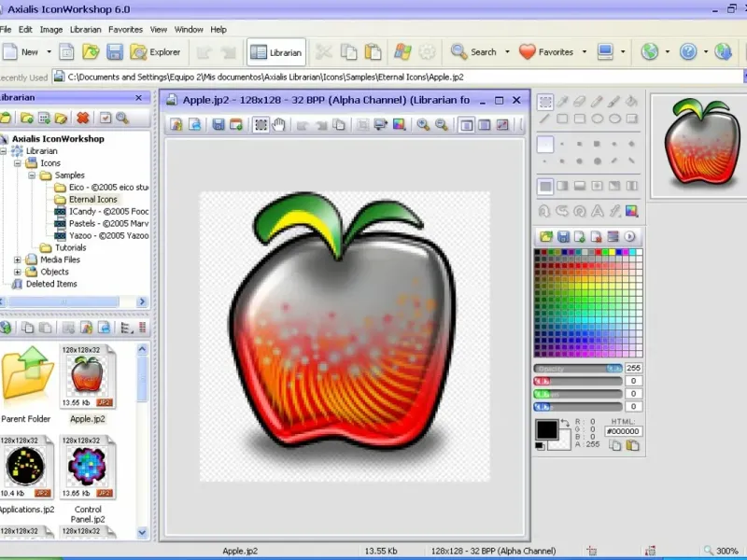Select the line drawing tool
This screenshot has width=747, height=560.
tap(545, 119)
